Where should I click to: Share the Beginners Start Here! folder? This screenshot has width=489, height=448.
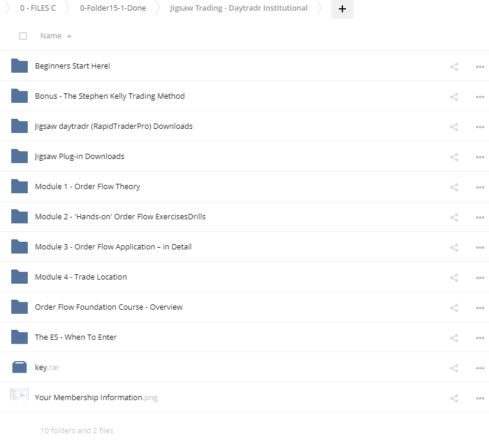[454, 66]
